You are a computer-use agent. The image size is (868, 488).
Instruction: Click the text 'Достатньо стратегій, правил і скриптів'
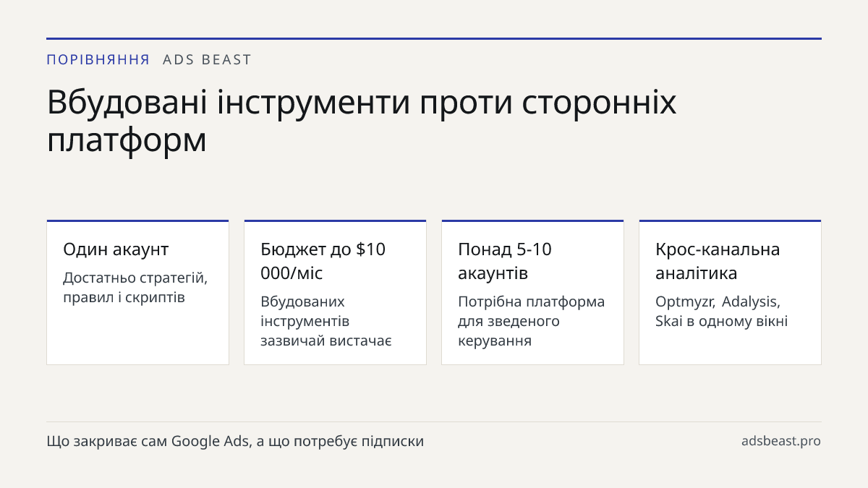135,288
